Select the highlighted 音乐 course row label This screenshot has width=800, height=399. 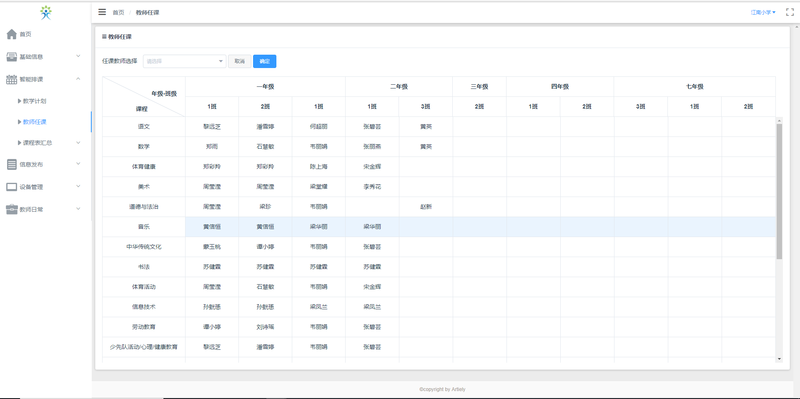click(144, 227)
